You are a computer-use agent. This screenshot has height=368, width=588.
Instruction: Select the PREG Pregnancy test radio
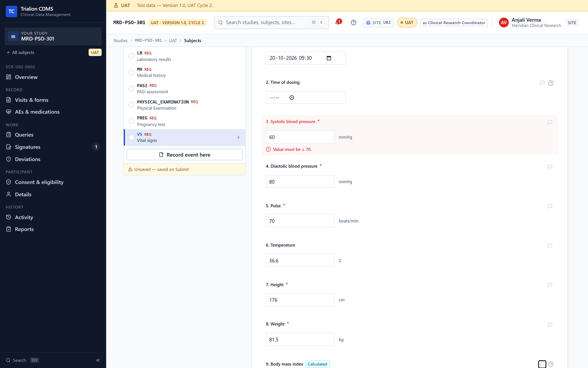(x=131, y=121)
